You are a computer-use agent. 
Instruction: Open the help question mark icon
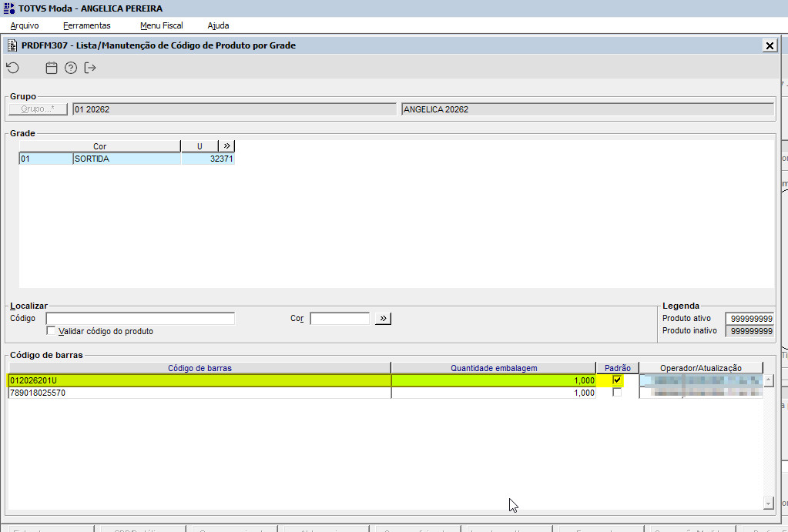coord(71,68)
